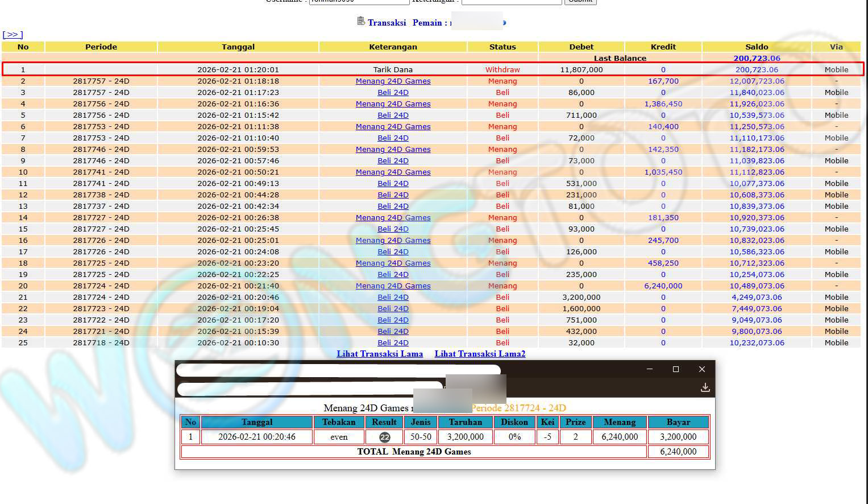Minimize the popup window
This screenshot has height=504, width=868.
[x=649, y=369]
